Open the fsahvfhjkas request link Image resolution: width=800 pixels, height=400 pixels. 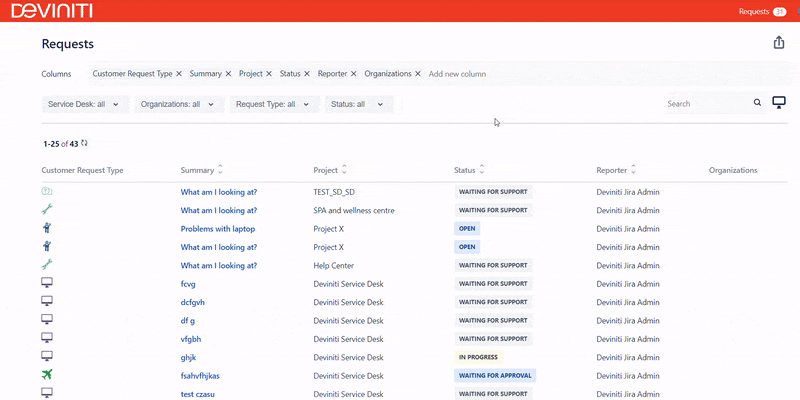pyautogui.click(x=200, y=376)
